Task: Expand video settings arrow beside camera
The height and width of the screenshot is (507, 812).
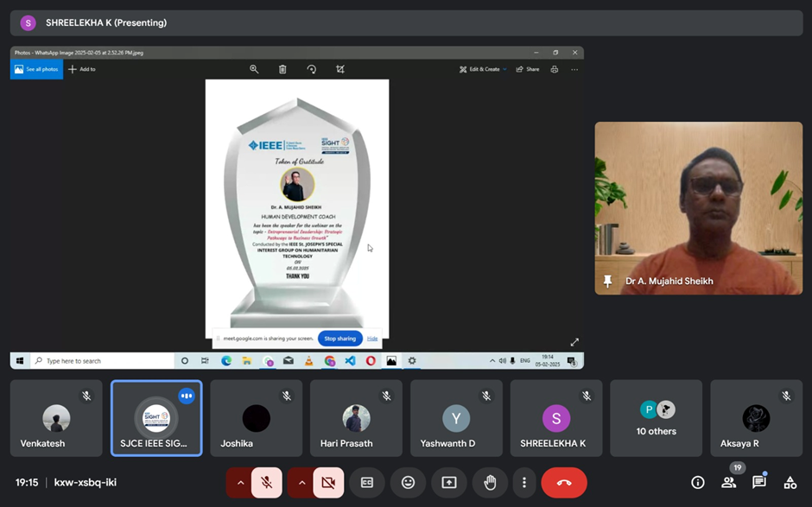Action: click(301, 483)
